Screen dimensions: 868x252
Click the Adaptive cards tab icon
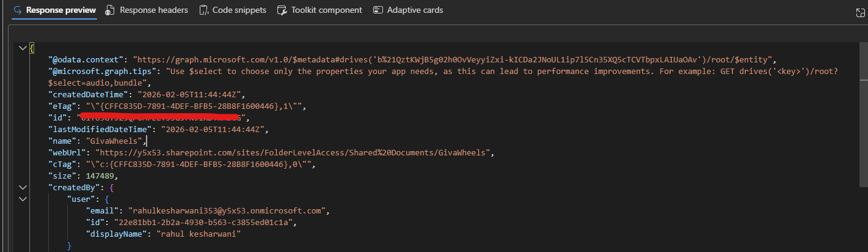tap(378, 10)
